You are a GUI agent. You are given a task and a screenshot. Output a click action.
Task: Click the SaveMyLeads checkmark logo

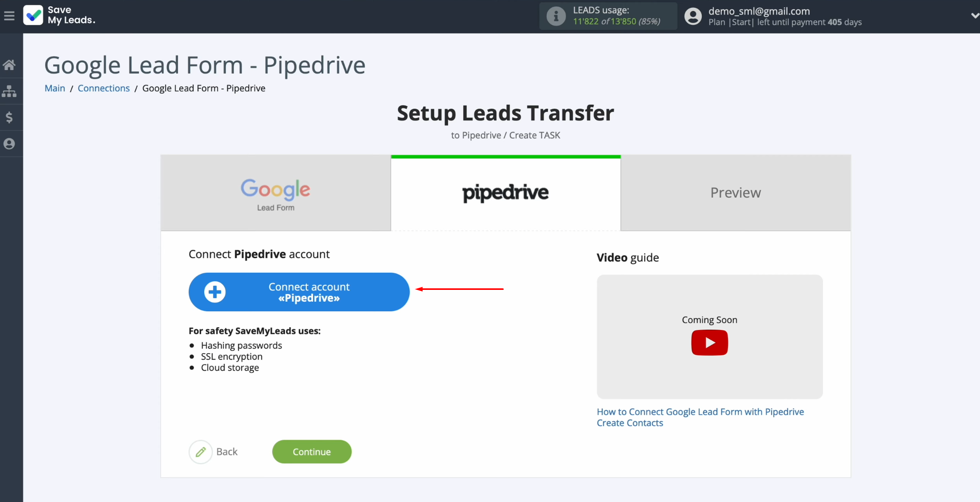pos(33,15)
